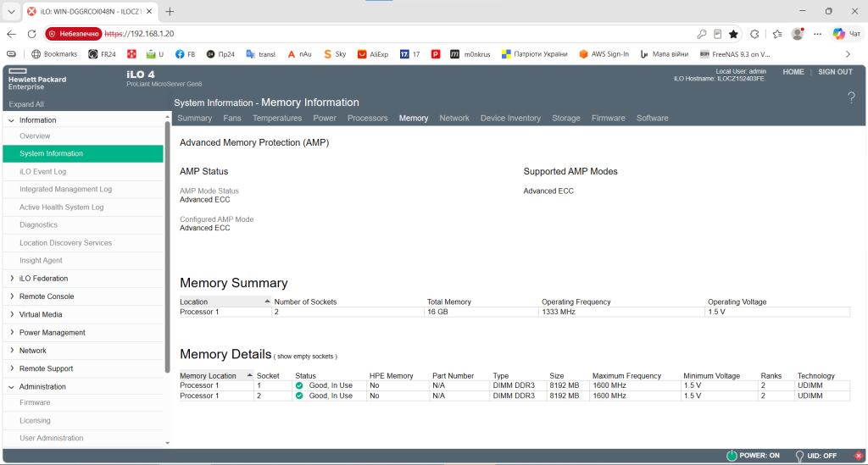
Task: Click the Hewlett Packard Enterprise logo
Action: click(36, 80)
